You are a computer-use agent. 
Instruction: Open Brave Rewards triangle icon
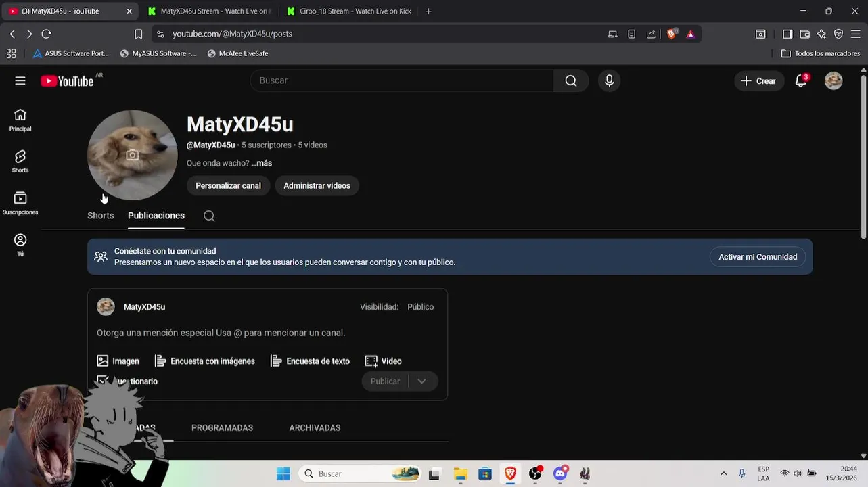pyautogui.click(x=690, y=34)
